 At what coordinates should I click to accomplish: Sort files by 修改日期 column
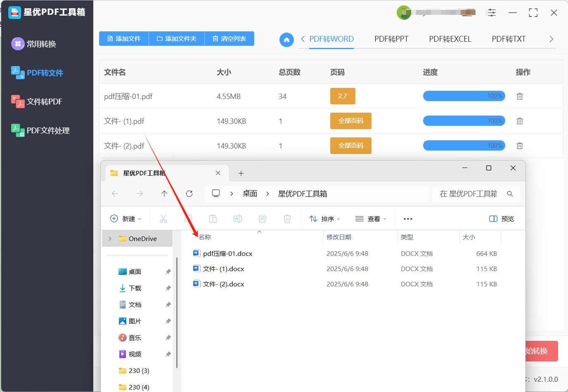[339, 237]
